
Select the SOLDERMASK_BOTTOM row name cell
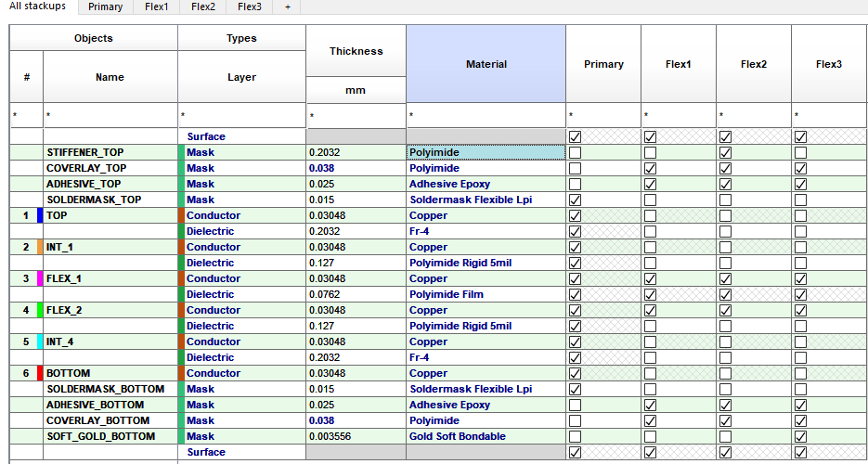coord(110,389)
